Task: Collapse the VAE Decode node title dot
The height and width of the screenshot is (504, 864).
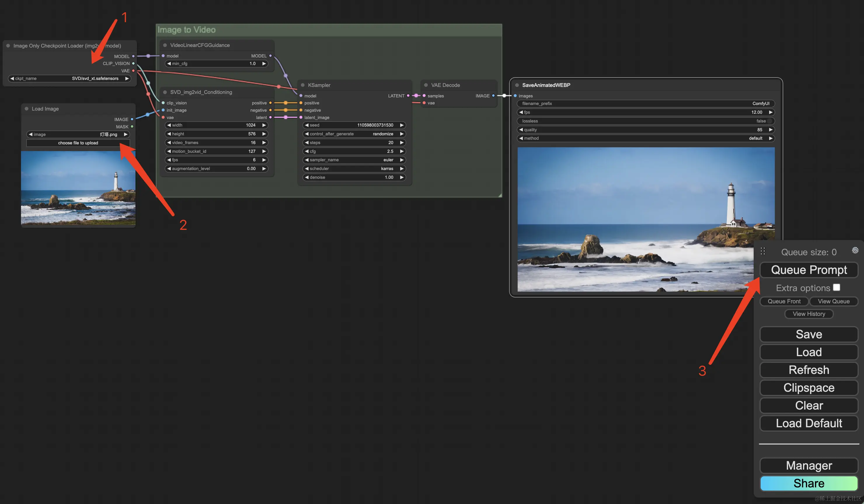Action: [426, 85]
